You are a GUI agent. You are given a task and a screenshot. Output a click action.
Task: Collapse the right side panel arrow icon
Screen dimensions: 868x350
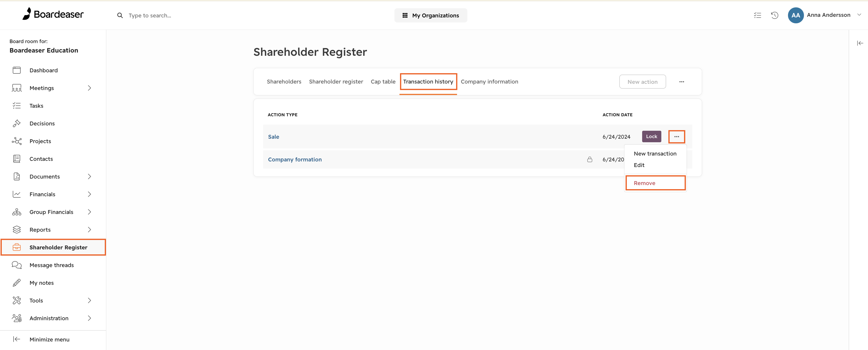pos(860,43)
